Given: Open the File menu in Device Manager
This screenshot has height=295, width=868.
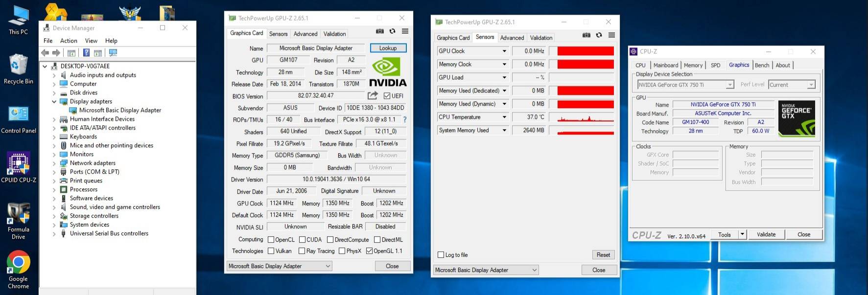Looking at the screenshot, I should point(48,41).
